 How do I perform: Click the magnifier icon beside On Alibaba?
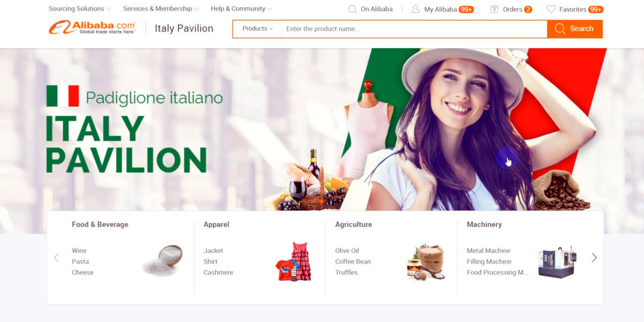[352, 9]
